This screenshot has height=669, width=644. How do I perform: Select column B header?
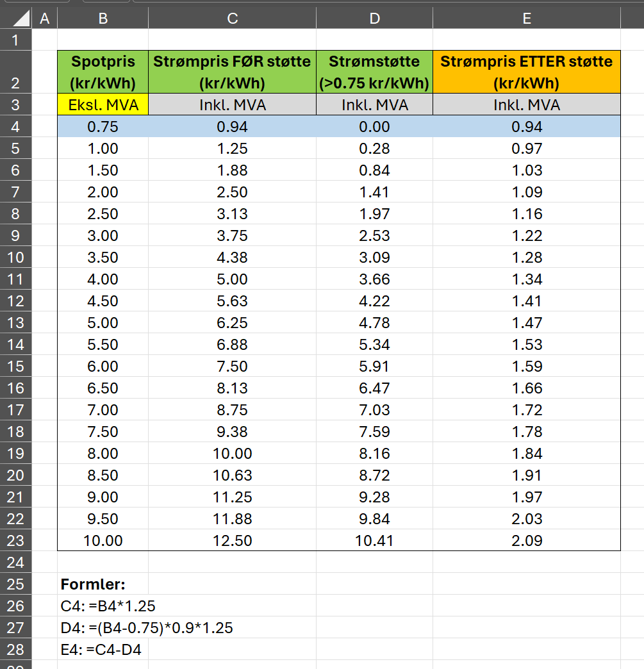pyautogui.click(x=103, y=19)
